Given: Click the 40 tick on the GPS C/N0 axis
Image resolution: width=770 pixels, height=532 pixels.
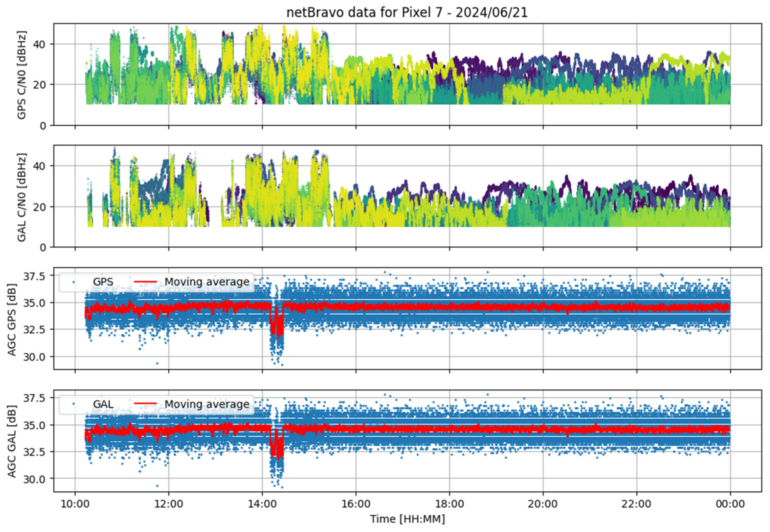Looking at the screenshot, I should tap(40, 44).
